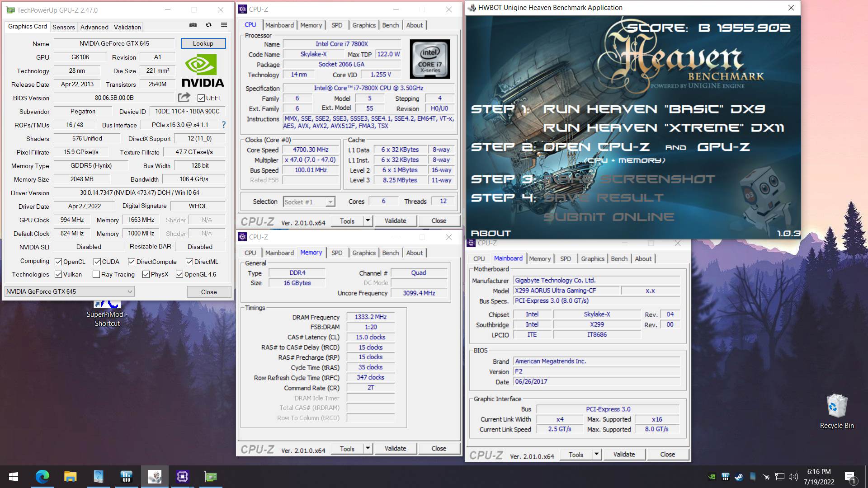Click the bus interface question mark icon
The width and height of the screenshot is (868, 488).
(223, 125)
